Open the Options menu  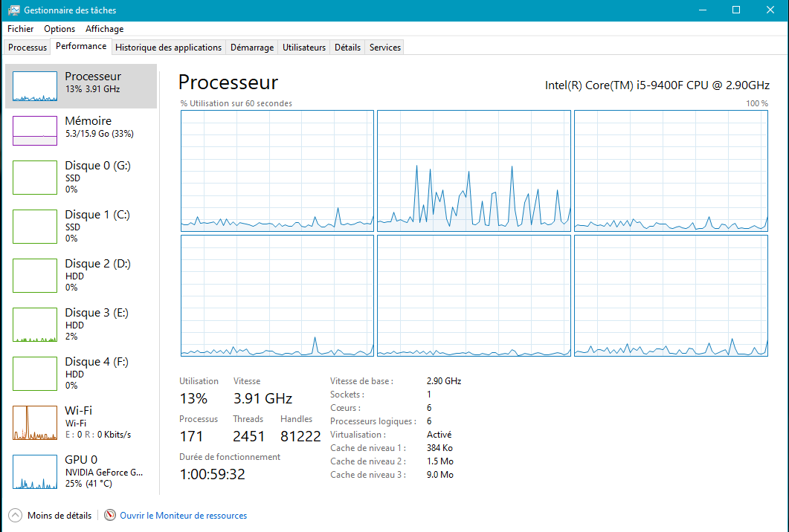click(x=59, y=29)
